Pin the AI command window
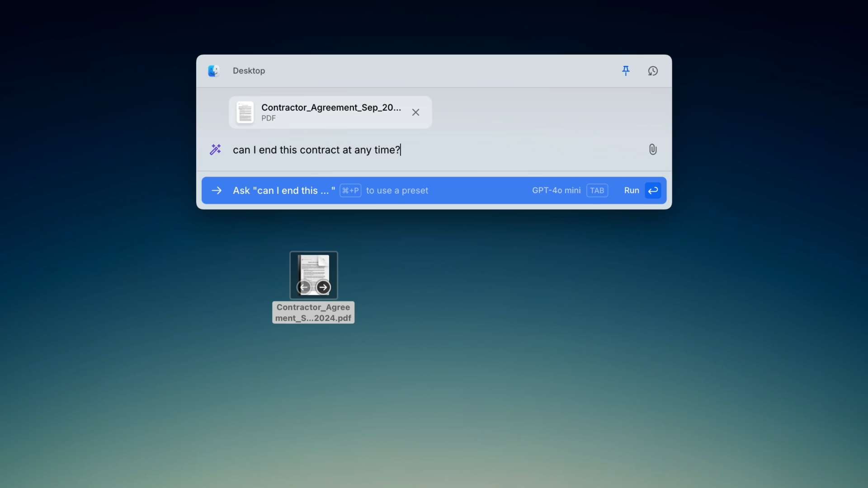The height and width of the screenshot is (488, 868). (x=625, y=71)
